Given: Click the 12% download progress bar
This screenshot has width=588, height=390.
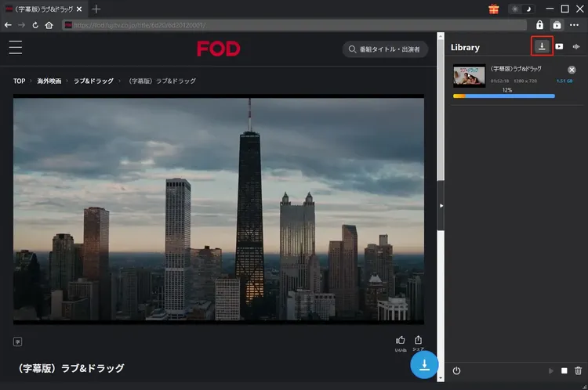Looking at the screenshot, I should pos(504,96).
